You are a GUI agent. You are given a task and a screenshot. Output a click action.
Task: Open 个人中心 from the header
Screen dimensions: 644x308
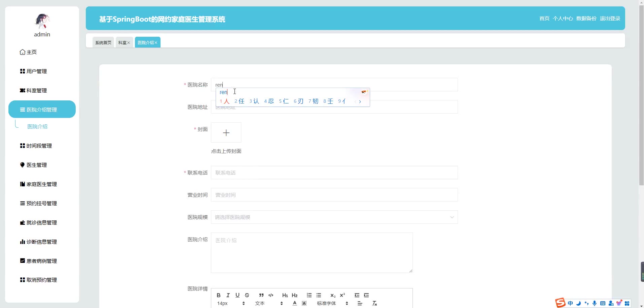[563, 19]
